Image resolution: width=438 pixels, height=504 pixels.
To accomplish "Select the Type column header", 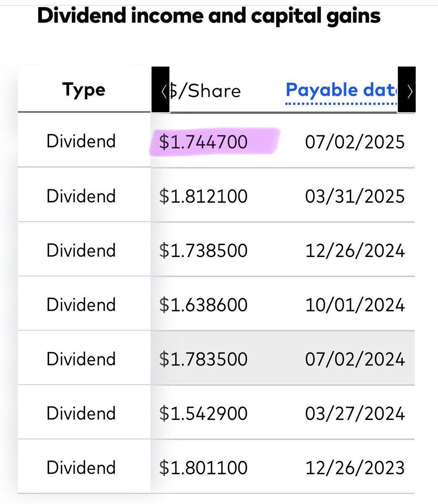I will click(84, 90).
